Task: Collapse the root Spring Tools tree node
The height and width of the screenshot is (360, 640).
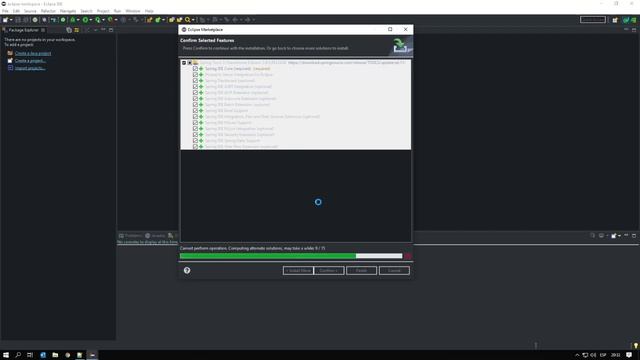Action: pyautogui.click(x=184, y=63)
